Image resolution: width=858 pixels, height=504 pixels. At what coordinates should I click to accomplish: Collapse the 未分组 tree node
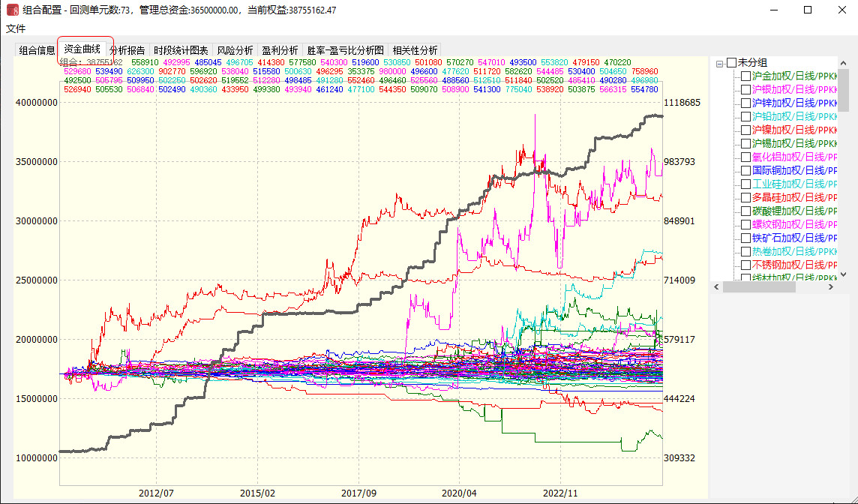719,63
